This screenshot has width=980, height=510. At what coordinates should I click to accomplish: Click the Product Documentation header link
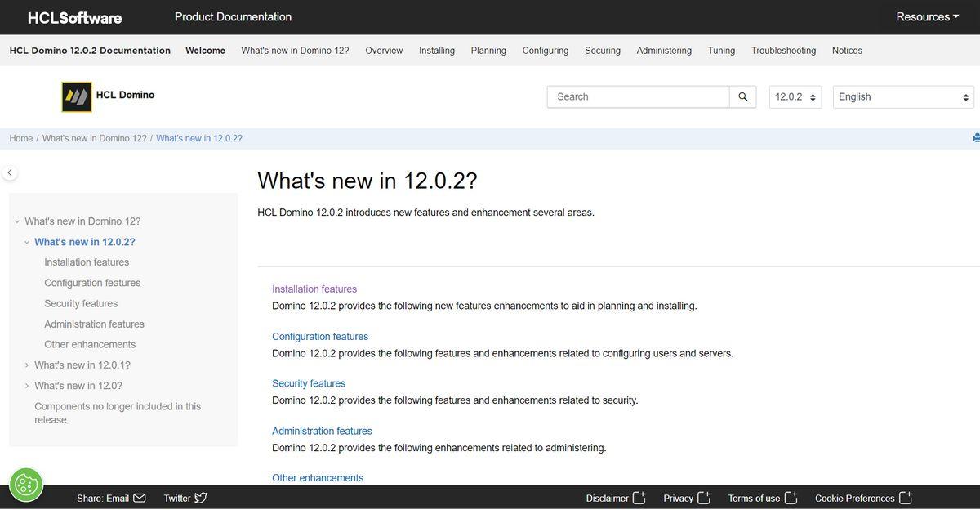233,16
